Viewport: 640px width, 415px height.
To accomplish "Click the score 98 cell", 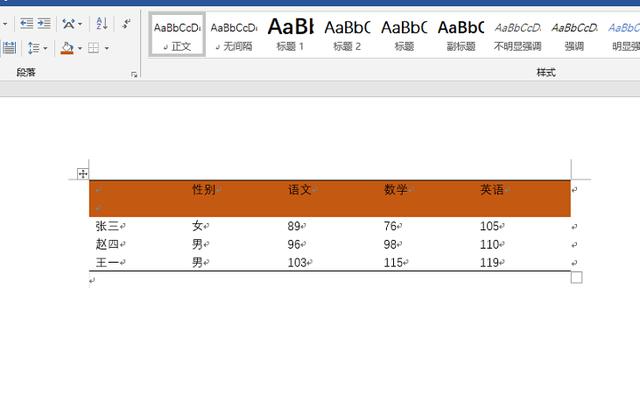I will pos(390,244).
